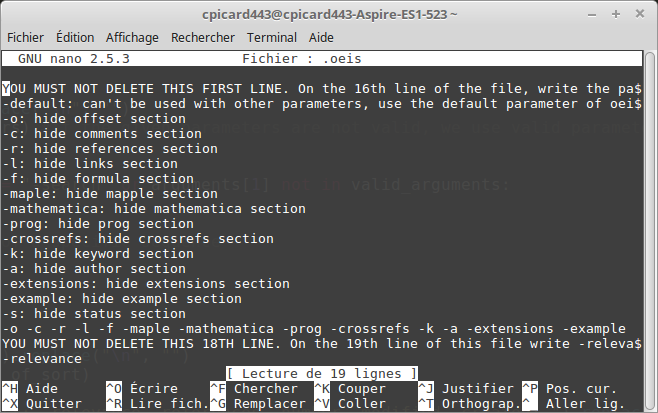Place cursor on -maple: hide mapple section line
The width and height of the screenshot is (658, 413).
110,194
